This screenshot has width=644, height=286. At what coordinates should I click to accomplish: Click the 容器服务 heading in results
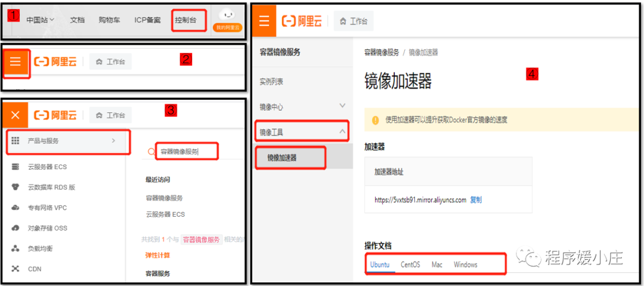tap(157, 273)
